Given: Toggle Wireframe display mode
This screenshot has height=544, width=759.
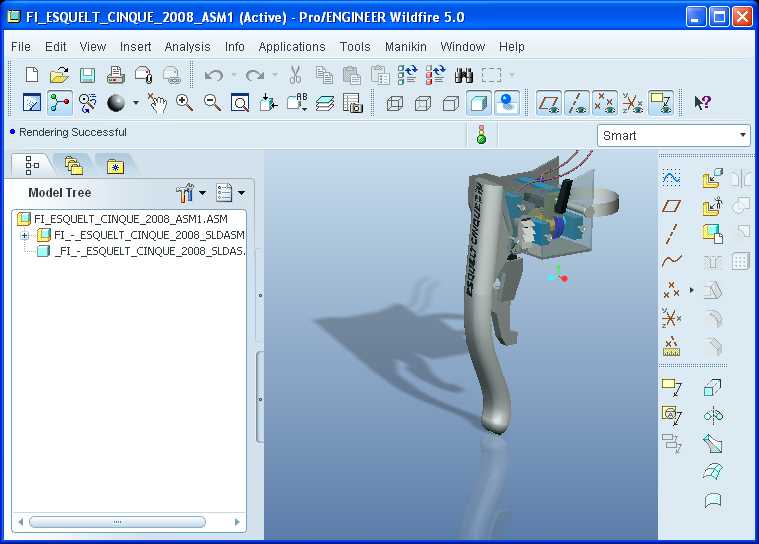Looking at the screenshot, I should pyautogui.click(x=395, y=103).
